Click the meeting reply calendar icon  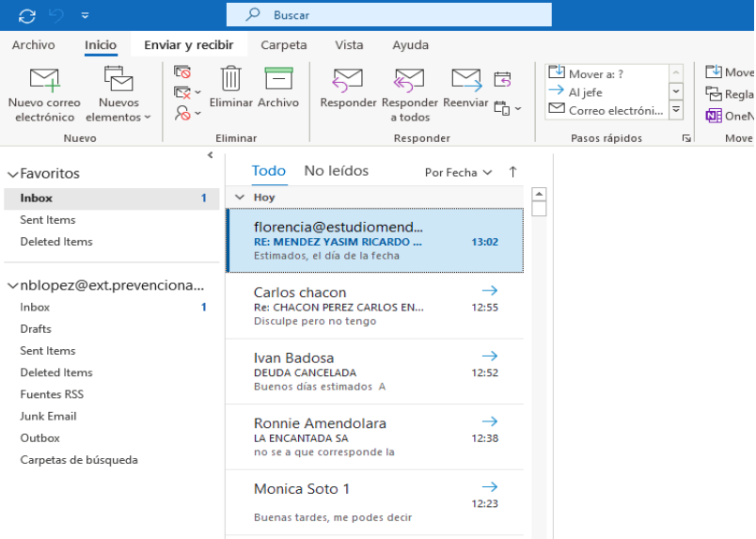503,79
